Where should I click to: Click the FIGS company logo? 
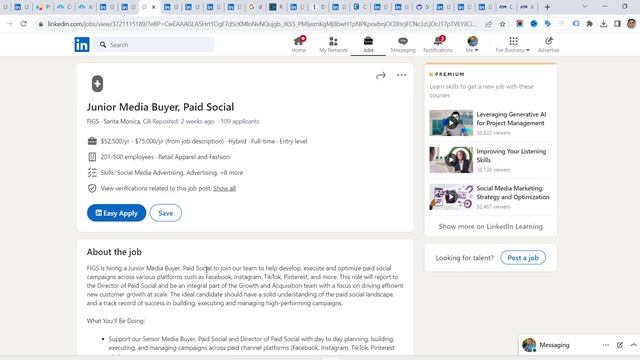point(97,84)
